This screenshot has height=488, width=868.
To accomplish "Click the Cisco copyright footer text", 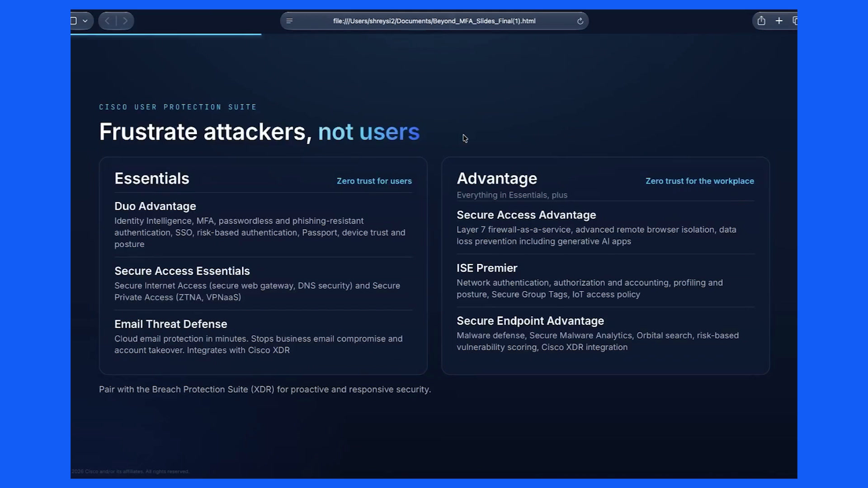I will coord(130,471).
